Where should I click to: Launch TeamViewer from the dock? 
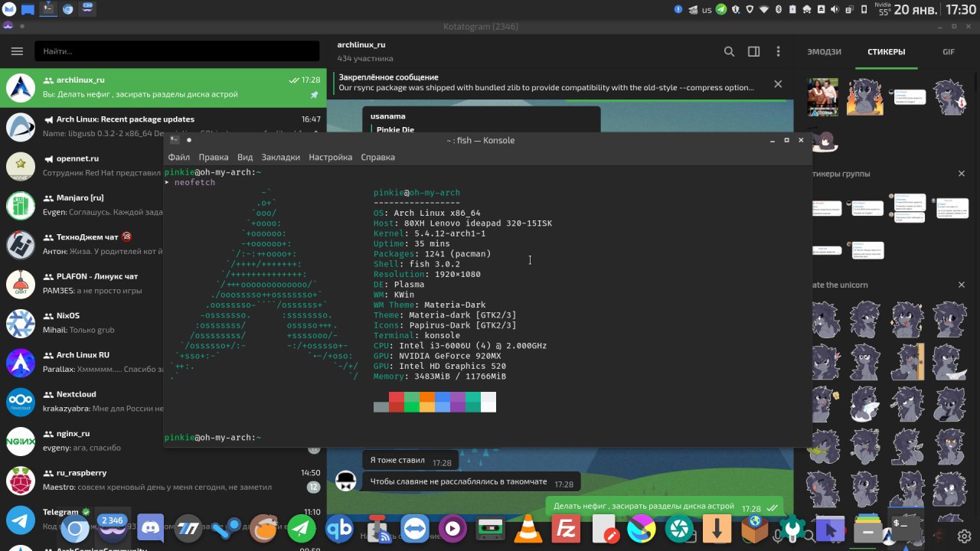click(x=415, y=530)
